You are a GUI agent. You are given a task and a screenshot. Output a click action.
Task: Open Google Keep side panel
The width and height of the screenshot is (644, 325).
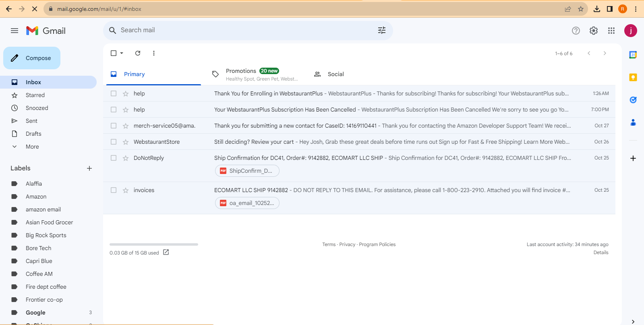(x=633, y=77)
